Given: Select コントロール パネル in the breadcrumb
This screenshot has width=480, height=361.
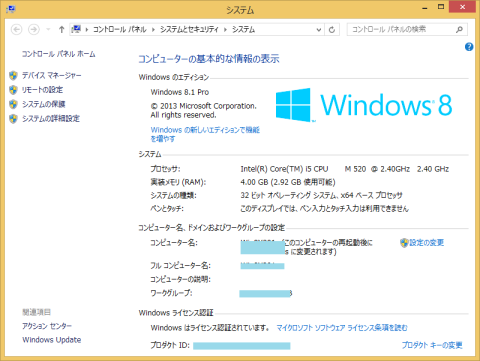Looking at the screenshot, I should tap(119, 30).
